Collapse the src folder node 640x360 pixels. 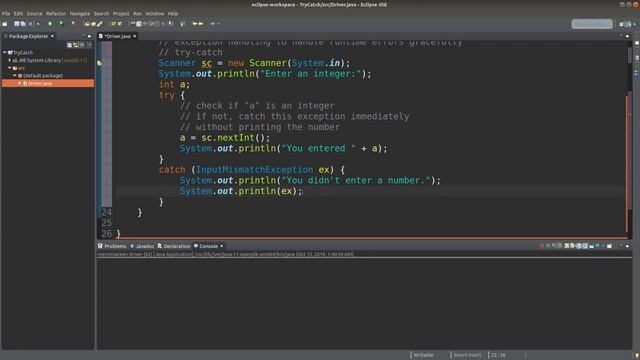(x=10, y=68)
